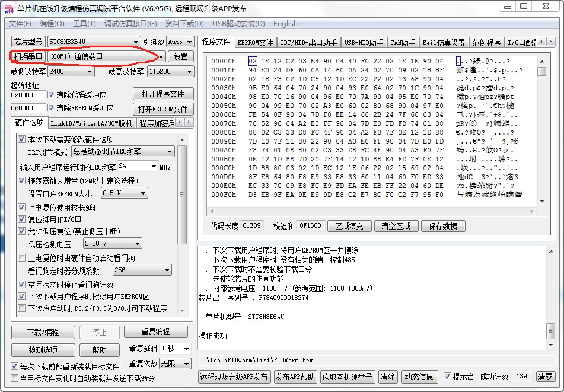Click the 重复编程 button
Screen dimensions: 564x392
(156, 332)
